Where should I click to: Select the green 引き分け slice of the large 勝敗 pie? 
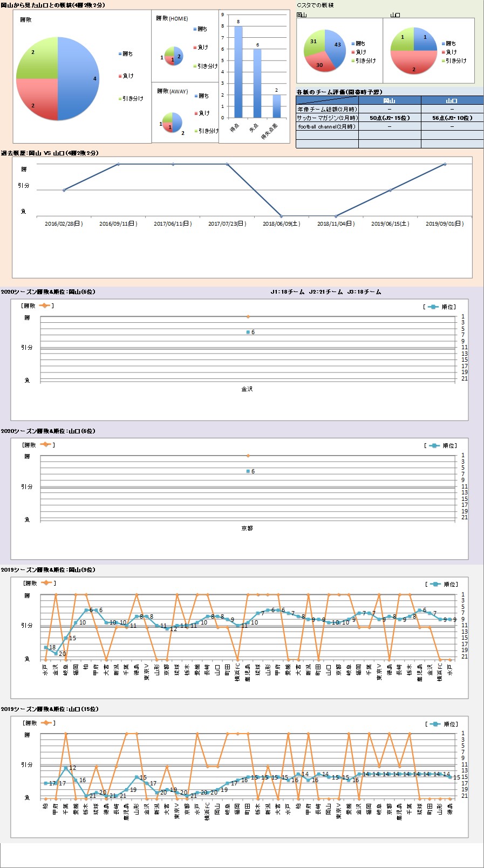click(37, 58)
